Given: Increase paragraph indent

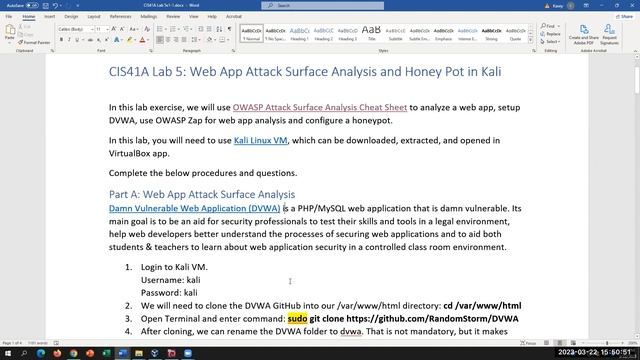Looking at the screenshot, I should coord(209,29).
